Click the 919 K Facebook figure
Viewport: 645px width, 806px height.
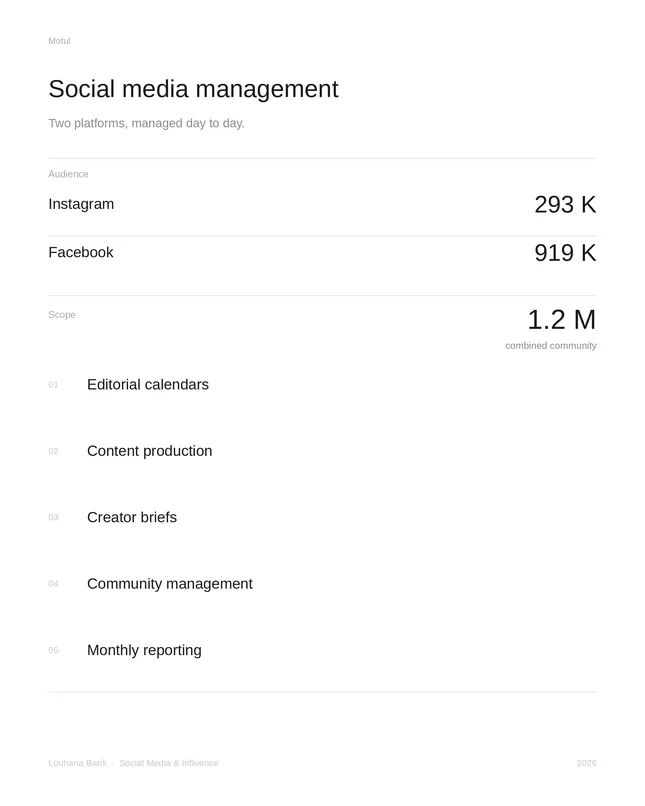[x=565, y=253]
